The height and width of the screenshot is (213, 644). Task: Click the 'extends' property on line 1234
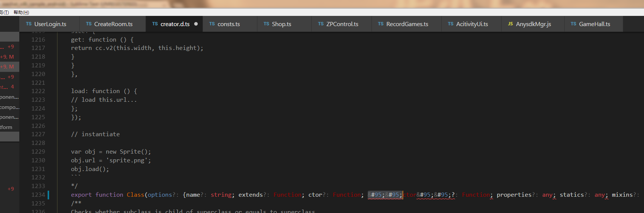point(251,195)
